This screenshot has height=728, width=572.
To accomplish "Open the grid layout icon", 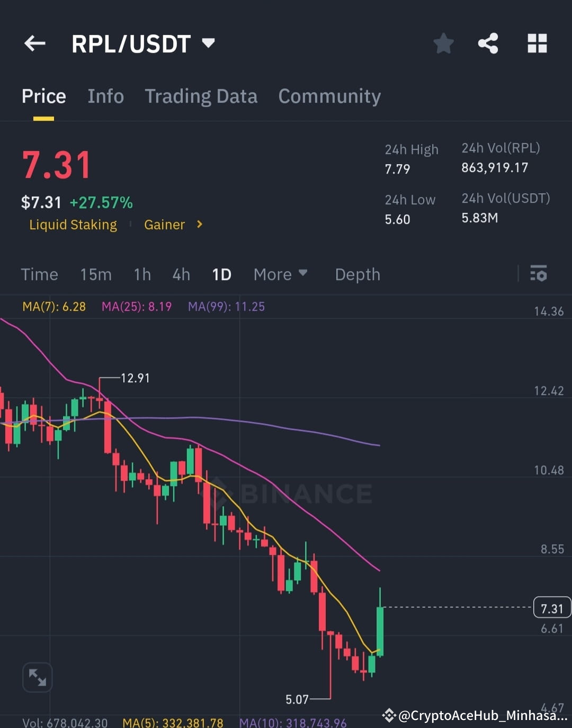I will [x=537, y=43].
